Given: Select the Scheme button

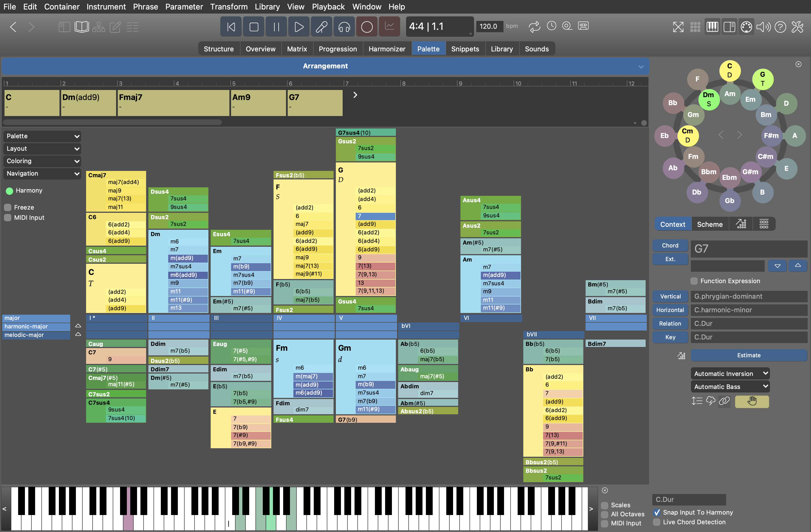Looking at the screenshot, I should [709, 224].
